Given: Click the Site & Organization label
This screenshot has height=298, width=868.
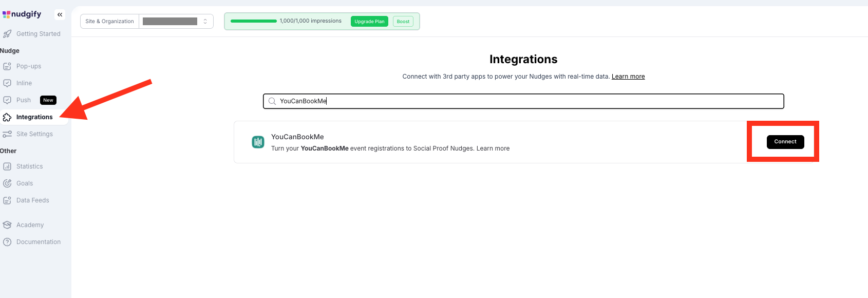Looking at the screenshot, I should [x=109, y=21].
